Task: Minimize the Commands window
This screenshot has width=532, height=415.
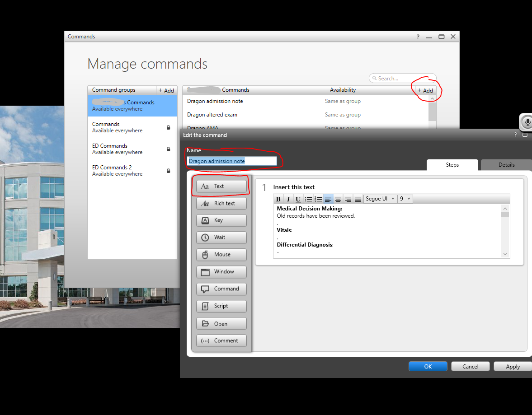Action: 429,37
